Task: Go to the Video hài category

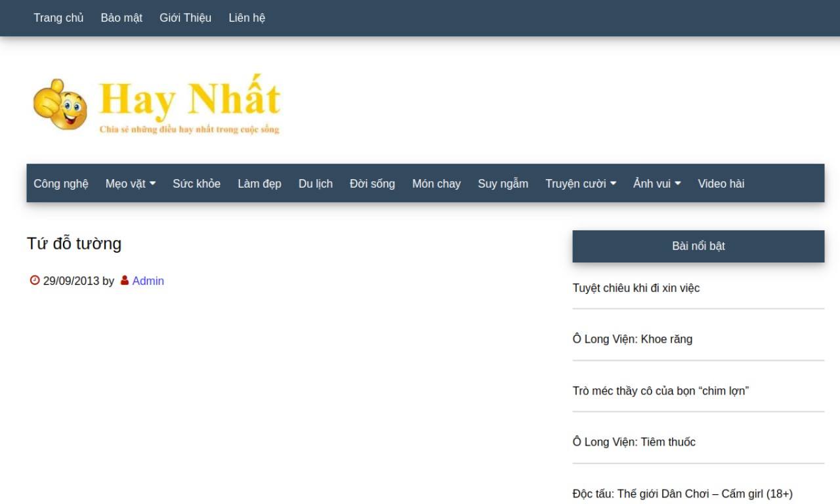Action: 721,184
